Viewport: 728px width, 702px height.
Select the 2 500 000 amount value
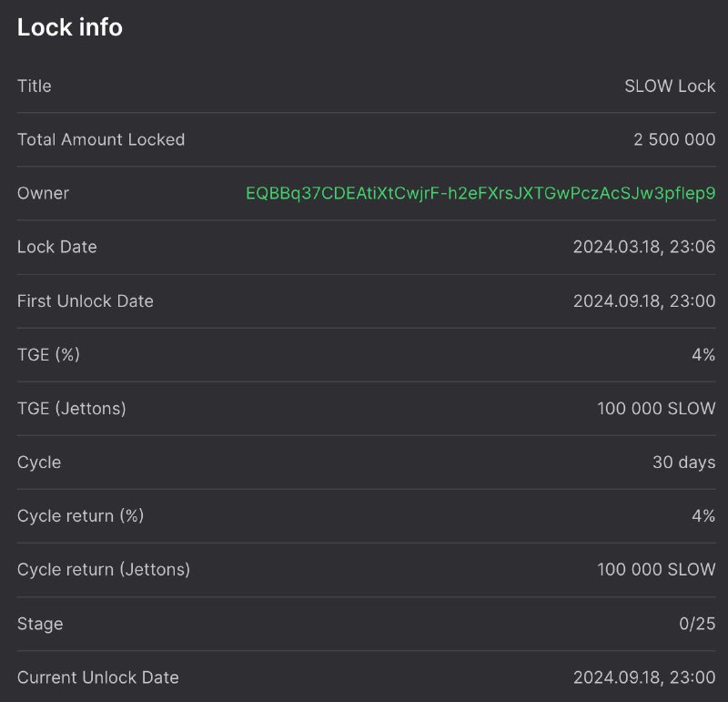pos(674,139)
